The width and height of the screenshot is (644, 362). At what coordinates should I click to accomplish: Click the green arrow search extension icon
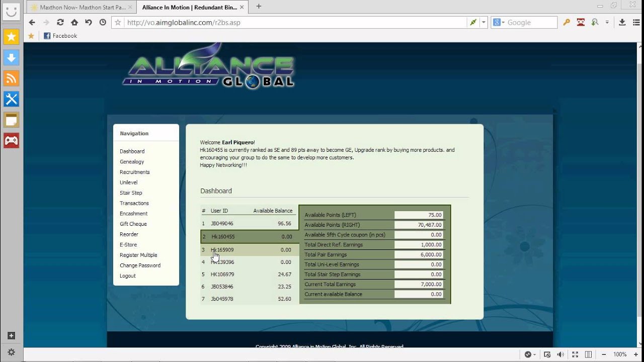coord(595,22)
